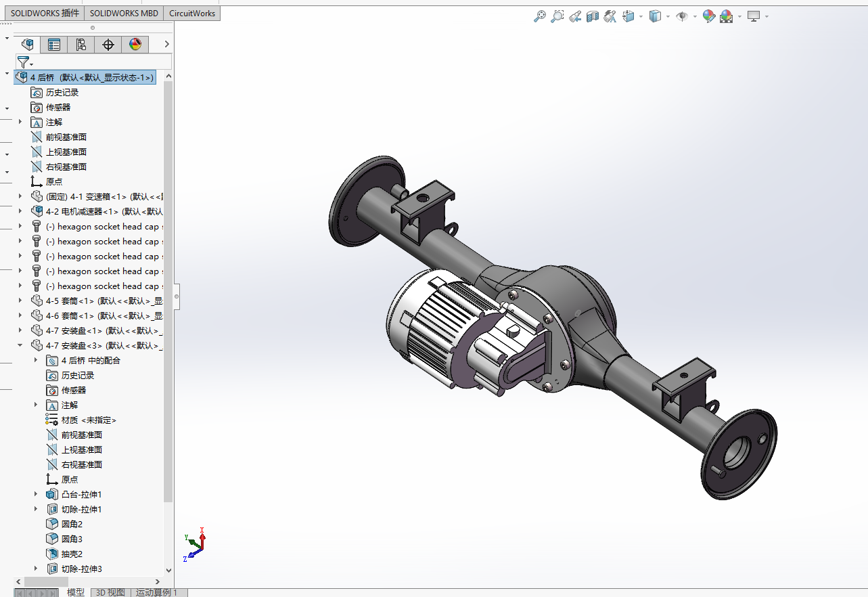
Task: Open the DisplayManager color ball tab
Action: click(135, 45)
